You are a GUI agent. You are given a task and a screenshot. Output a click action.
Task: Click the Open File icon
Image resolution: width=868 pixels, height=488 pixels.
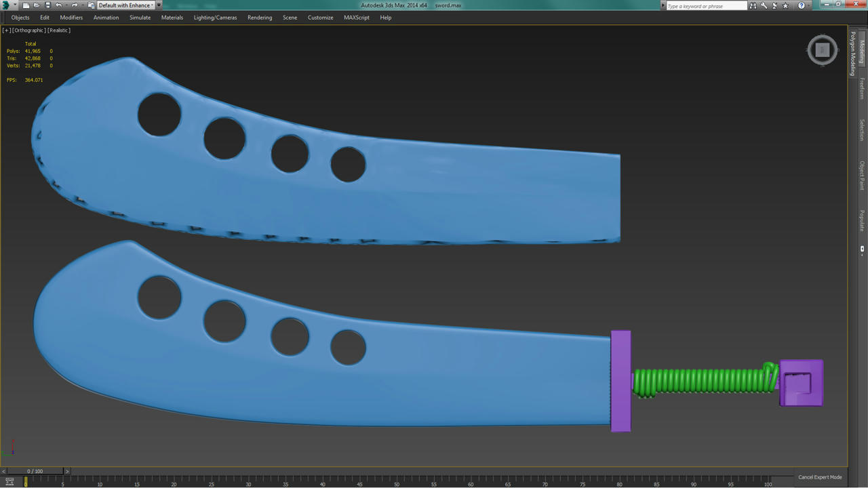click(x=37, y=5)
